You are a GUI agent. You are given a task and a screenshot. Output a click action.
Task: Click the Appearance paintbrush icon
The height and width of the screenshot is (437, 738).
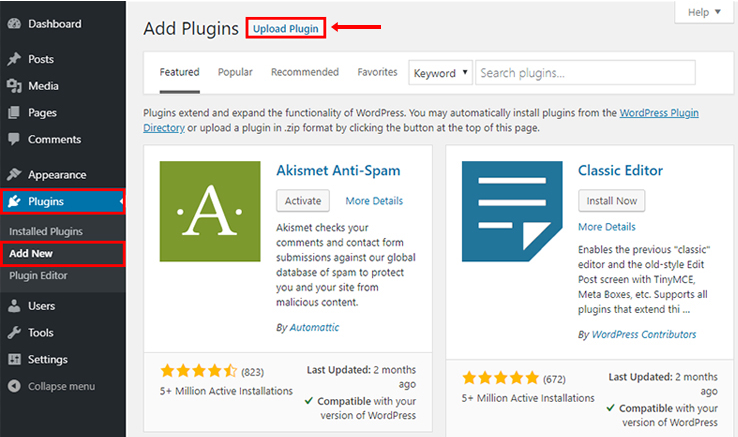[x=15, y=174]
